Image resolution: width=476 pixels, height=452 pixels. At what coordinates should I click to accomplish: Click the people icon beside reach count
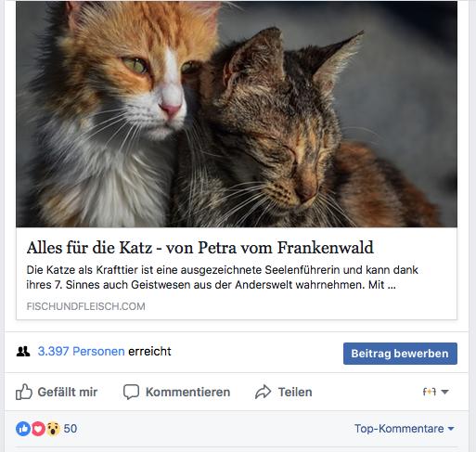click(23, 352)
